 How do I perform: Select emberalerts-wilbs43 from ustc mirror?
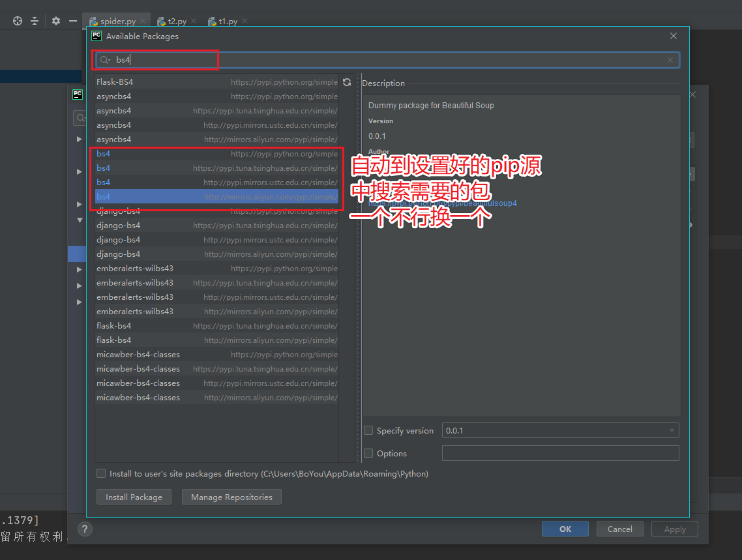tap(216, 297)
